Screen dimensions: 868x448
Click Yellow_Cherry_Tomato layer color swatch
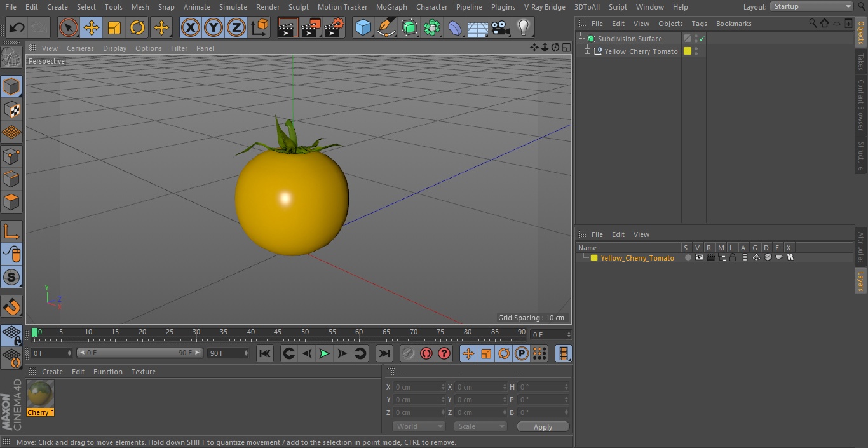594,258
